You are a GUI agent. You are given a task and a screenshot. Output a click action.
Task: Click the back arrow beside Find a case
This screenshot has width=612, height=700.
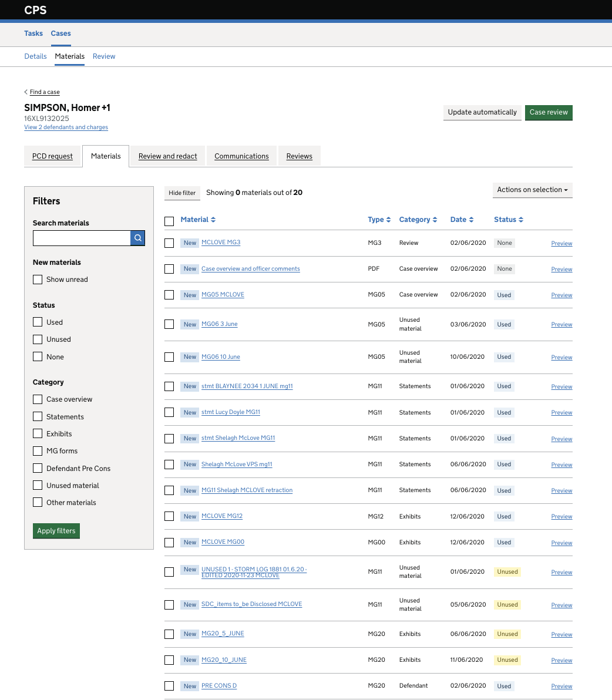point(25,92)
